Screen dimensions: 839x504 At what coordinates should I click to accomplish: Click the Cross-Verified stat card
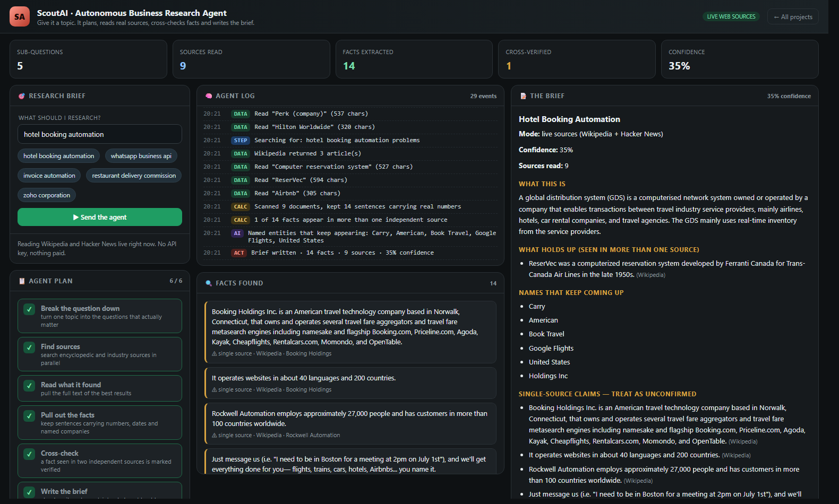click(577, 59)
